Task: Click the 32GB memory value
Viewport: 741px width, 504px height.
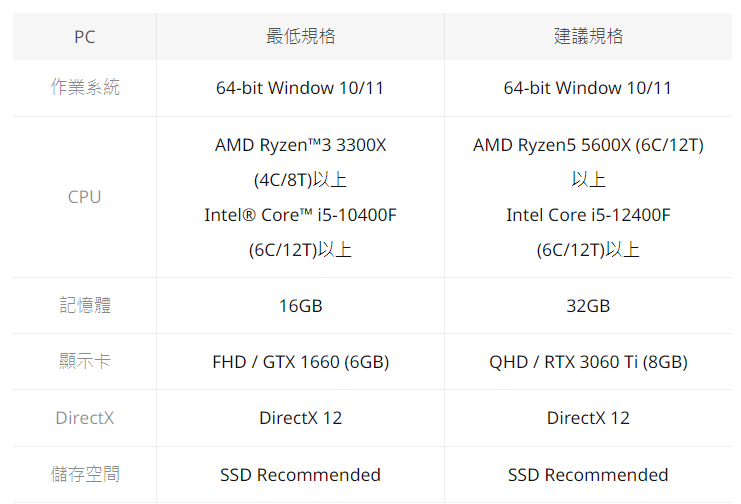Action: click(588, 306)
